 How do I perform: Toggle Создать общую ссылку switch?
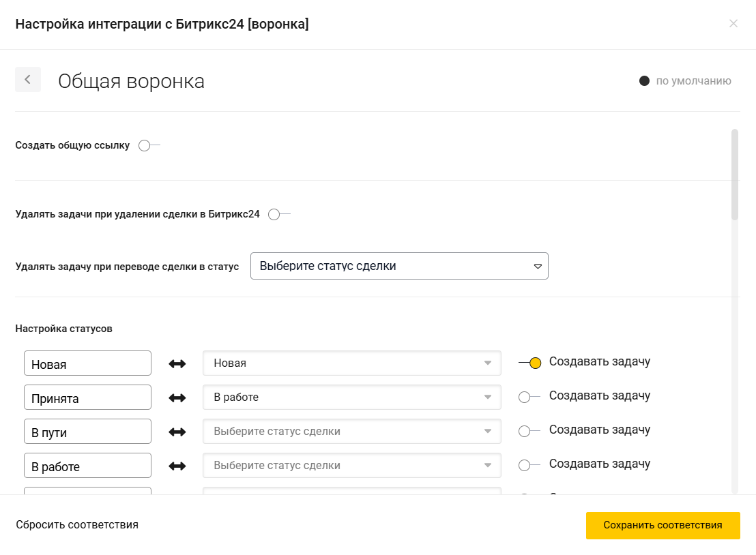pyautogui.click(x=149, y=145)
